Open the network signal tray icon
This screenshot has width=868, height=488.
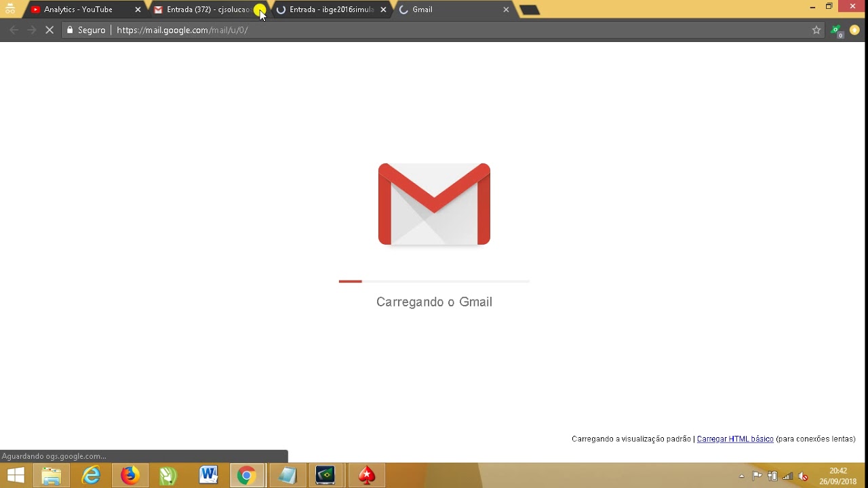pos(787,476)
